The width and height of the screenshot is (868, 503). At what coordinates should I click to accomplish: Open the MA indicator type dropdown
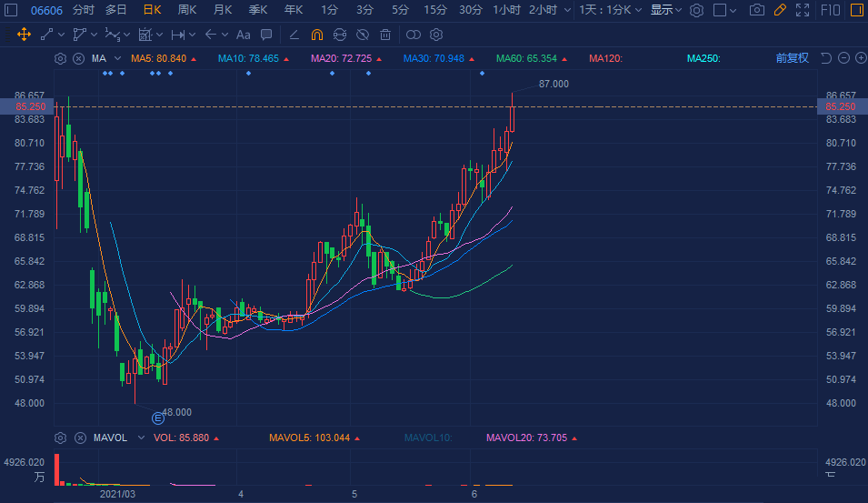coord(117,58)
